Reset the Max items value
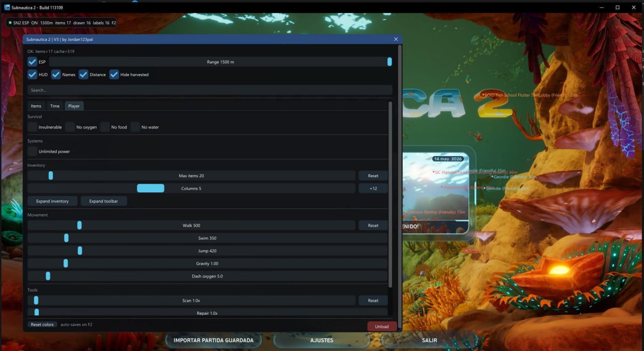 pos(373,176)
